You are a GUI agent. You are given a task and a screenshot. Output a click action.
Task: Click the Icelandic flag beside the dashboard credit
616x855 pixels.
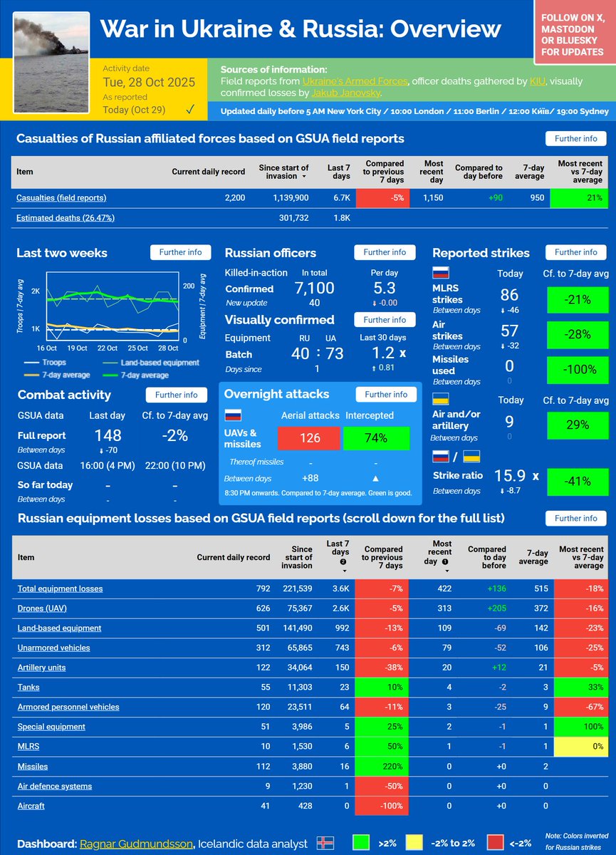(324, 841)
